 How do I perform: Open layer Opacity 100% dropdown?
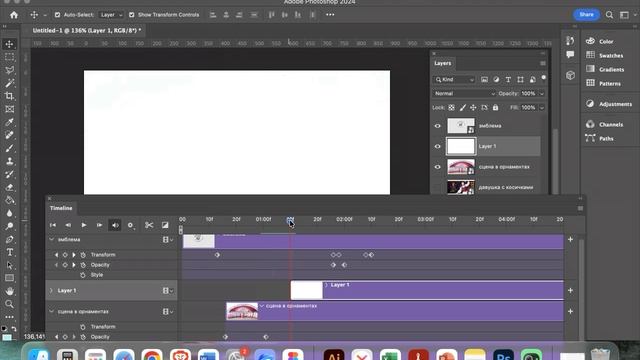(x=542, y=93)
